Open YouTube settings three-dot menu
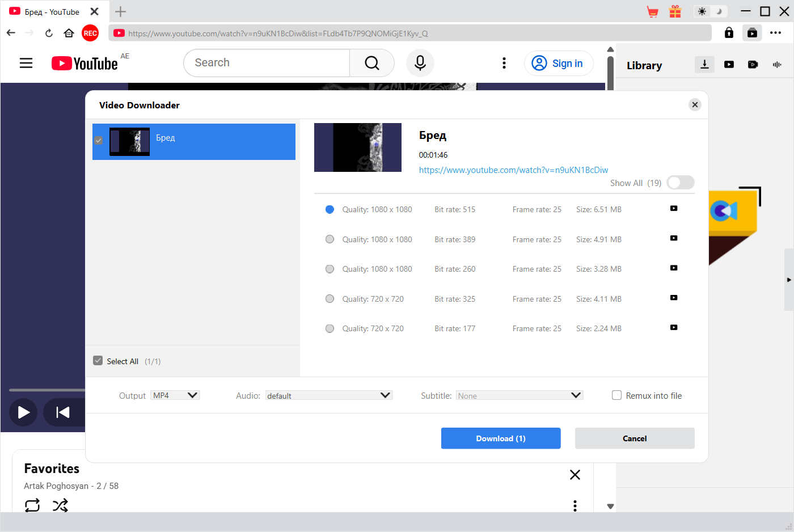794x532 pixels. click(504, 63)
